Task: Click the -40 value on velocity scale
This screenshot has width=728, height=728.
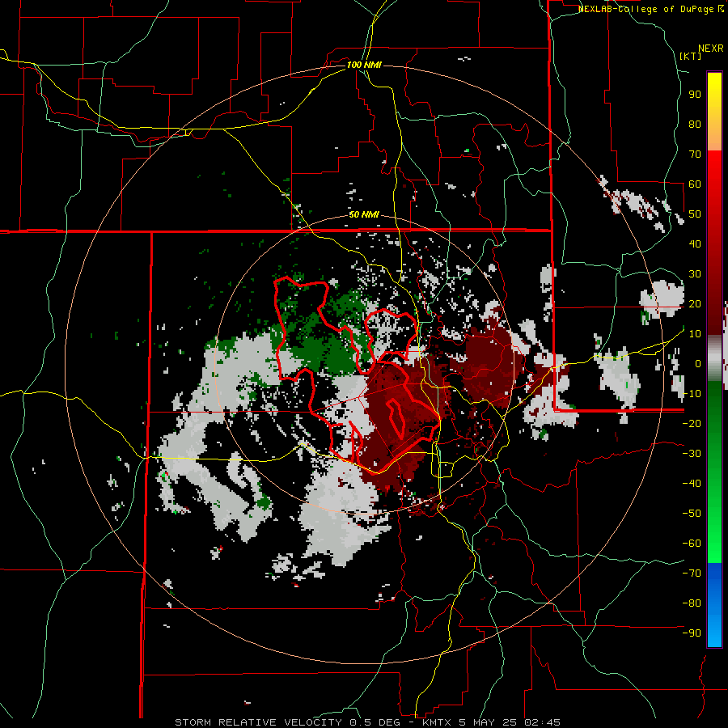Action: 692,484
